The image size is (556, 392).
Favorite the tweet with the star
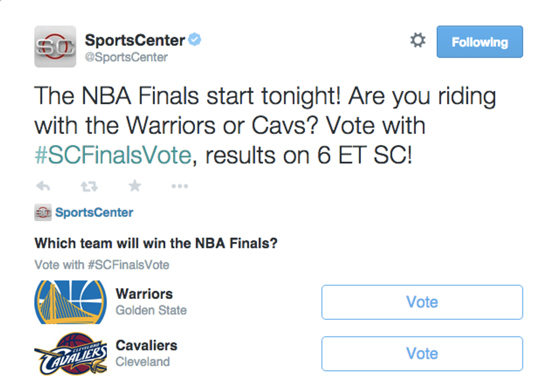(x=134, y=186)
